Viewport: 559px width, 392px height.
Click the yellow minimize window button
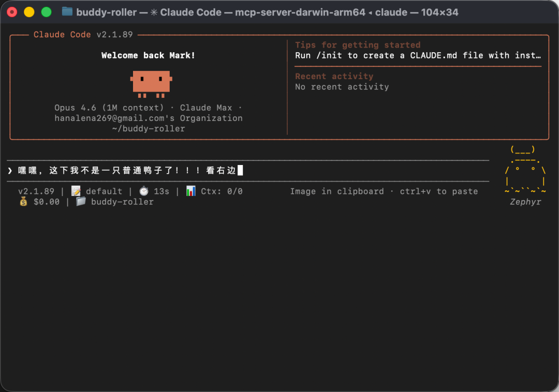tap(29, 12)
